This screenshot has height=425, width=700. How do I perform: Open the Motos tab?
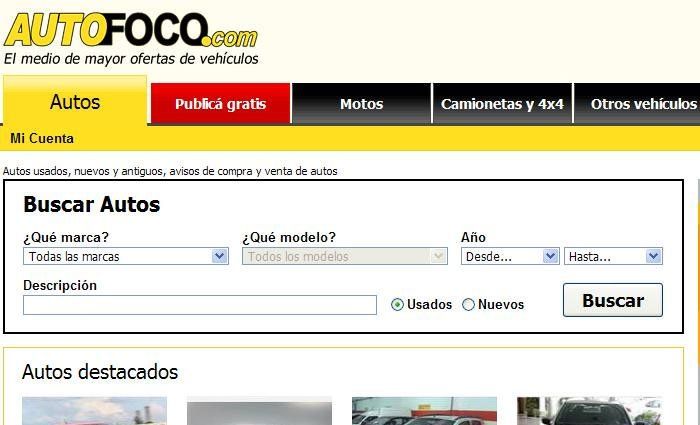point(361,104)
